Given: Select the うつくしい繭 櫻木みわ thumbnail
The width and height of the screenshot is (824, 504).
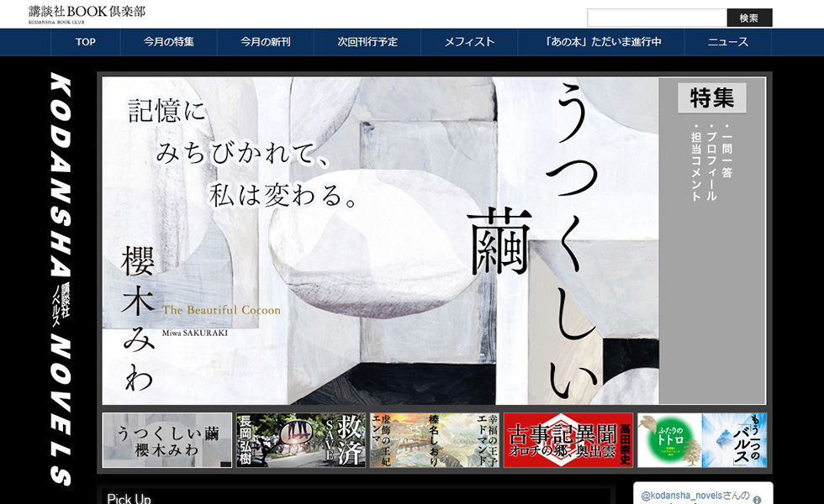Looking at the screenshot, I should click(167, 440).
